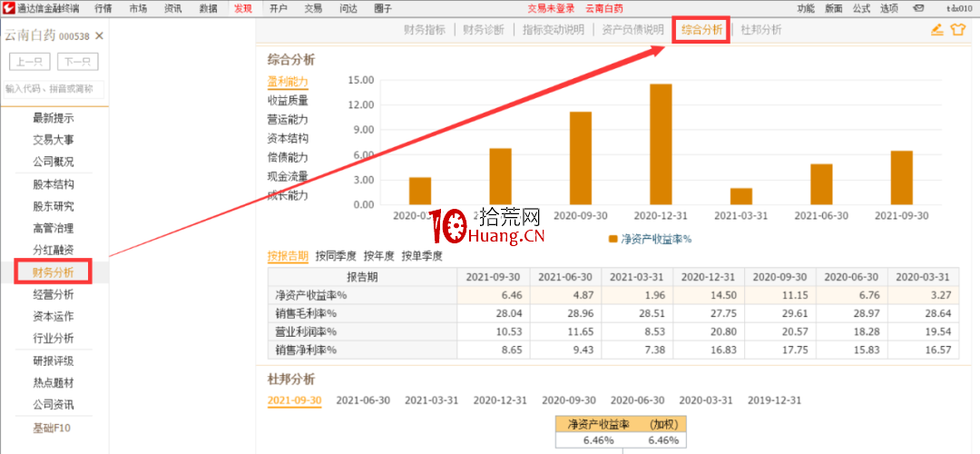Focus the stock code search input field
The width and height of the screenshot is (980, 454).
pos(54,89)
